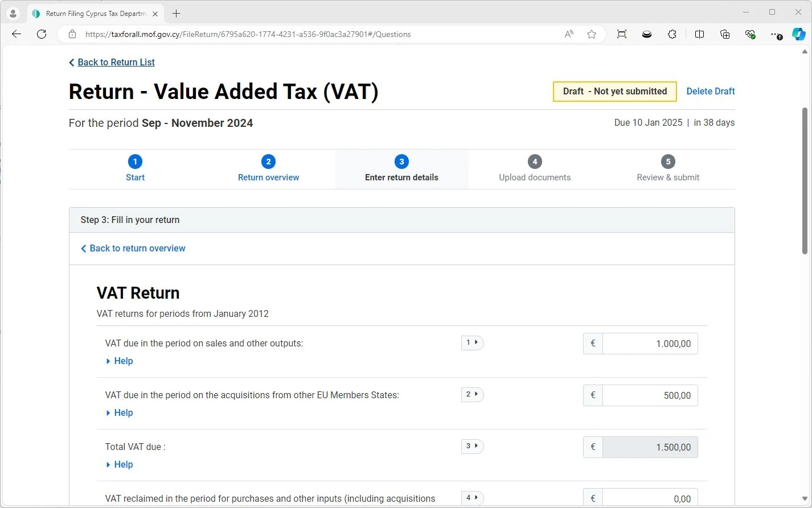Expand Help under EU acquisitions VAT
Screen dimensions: 812x508
pos(123,413)
